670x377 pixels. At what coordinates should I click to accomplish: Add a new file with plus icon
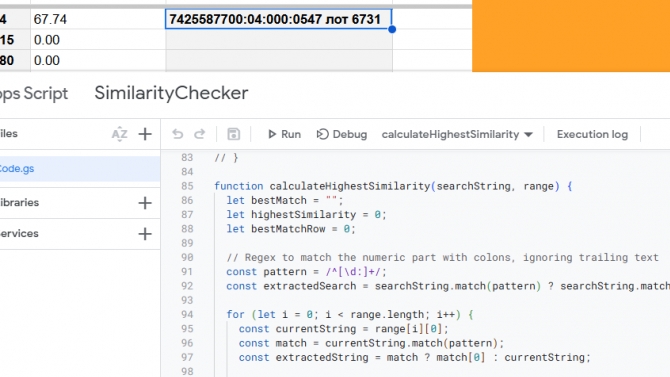pyautogui.click(x=145, y=134)
